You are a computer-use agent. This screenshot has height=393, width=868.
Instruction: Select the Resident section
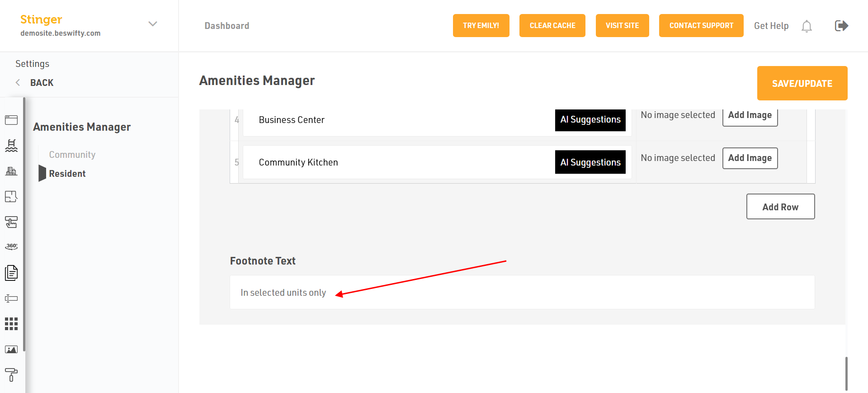(x=67, y=174)
